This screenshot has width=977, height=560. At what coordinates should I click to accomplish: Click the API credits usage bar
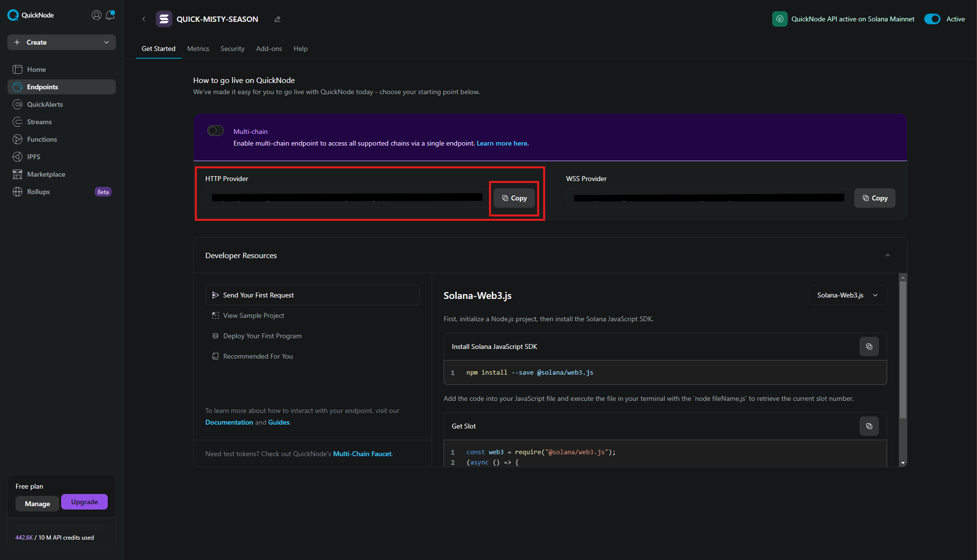62,527
